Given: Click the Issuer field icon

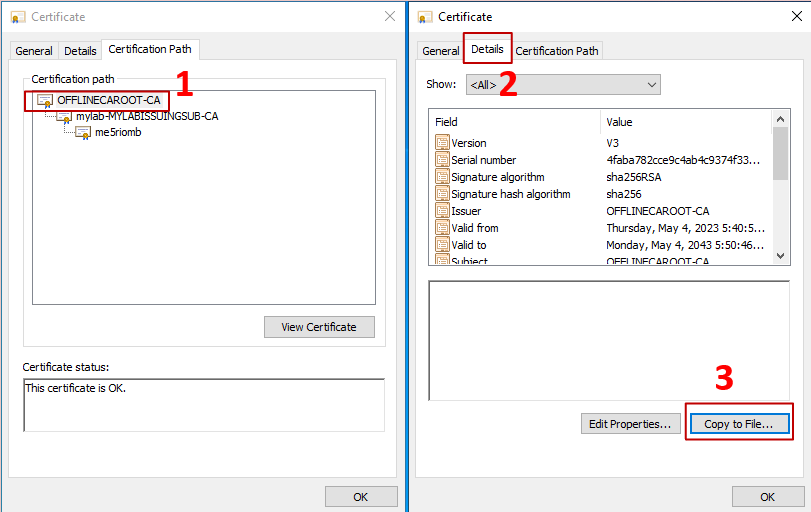Looking at the screenshot, I should 443,211.
